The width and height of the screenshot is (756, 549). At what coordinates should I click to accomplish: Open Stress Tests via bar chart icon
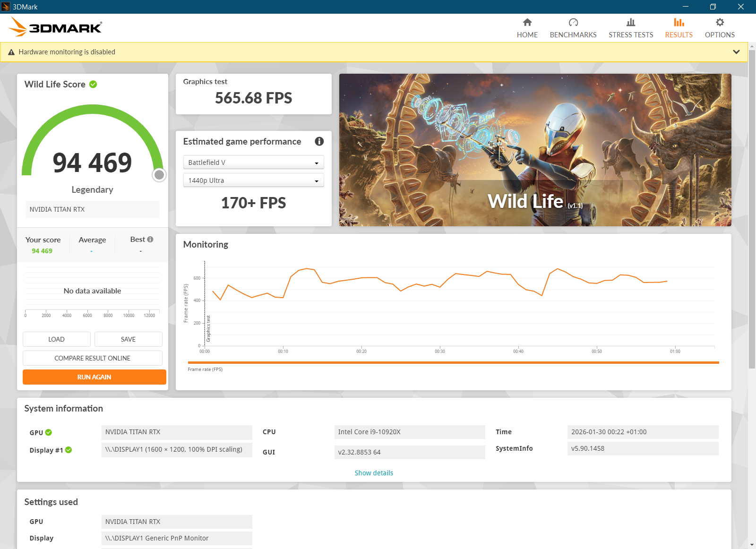pos(631,22)
